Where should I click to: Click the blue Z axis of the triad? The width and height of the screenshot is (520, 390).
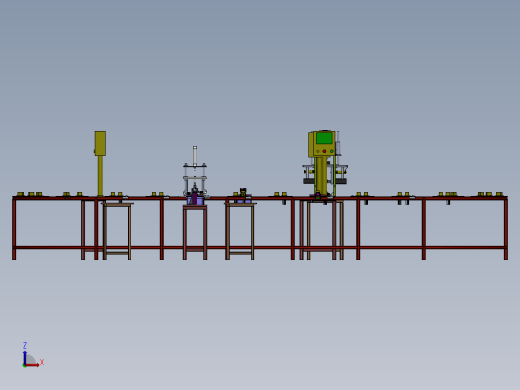(x=25, y=357)
